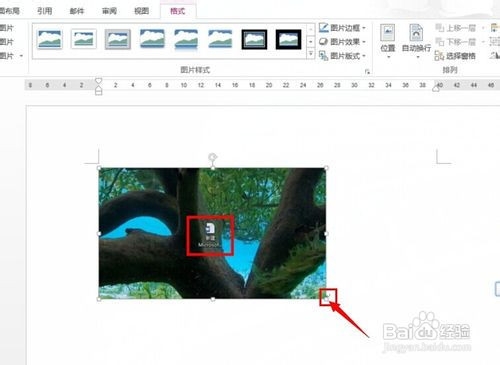The height and width of the screenshot is (365, 500).
Task: Click 上移一层 bring forward button
Action: (456, 28)
